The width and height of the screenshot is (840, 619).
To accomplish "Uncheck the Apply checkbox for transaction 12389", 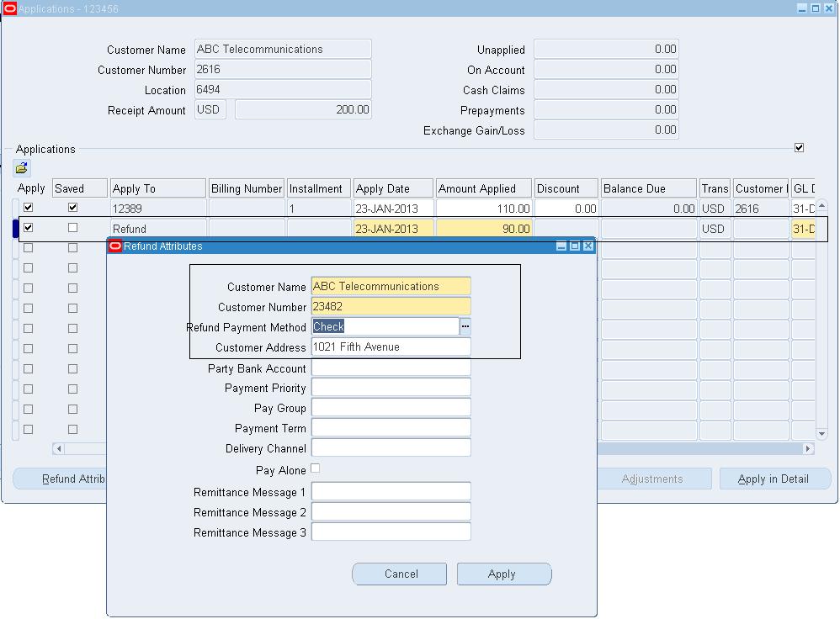I will coord(28,207).
